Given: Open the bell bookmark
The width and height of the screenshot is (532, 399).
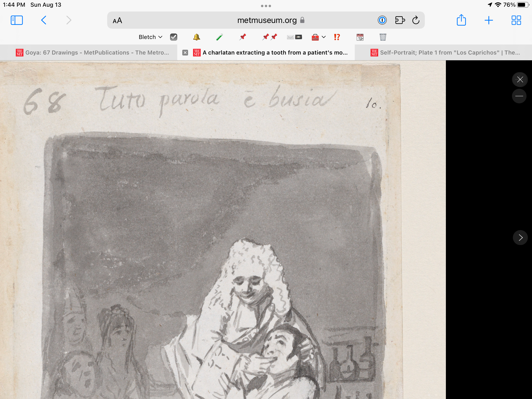Looking at the screenshot, I should [x=196, y=37].
